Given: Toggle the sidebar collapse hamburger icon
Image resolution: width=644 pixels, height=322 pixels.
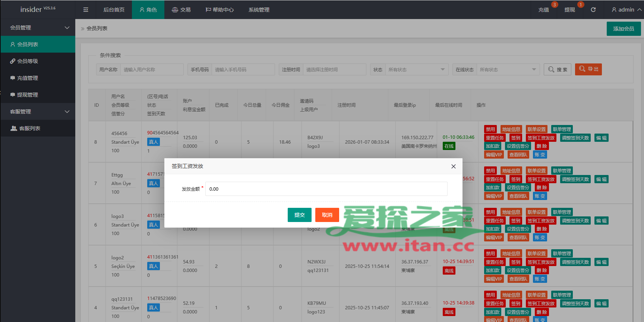Looking at the screenshot, I should [x=86, y=10].
